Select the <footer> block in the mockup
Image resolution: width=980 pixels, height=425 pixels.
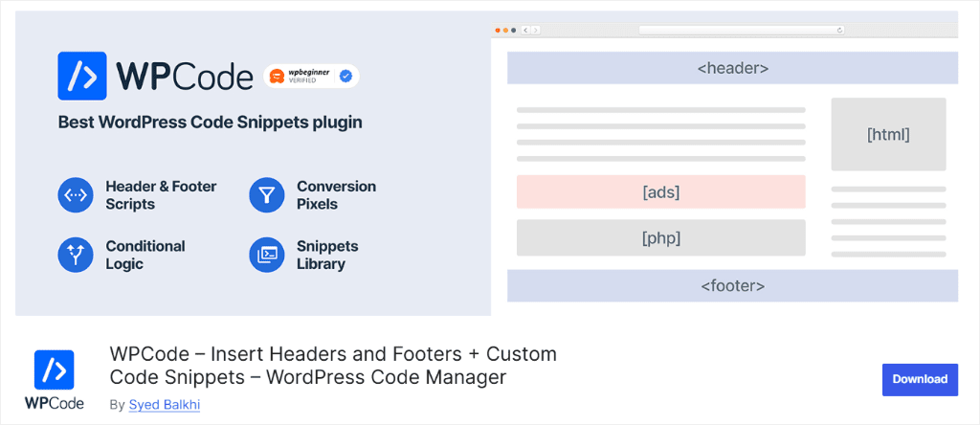coord(732,285)
